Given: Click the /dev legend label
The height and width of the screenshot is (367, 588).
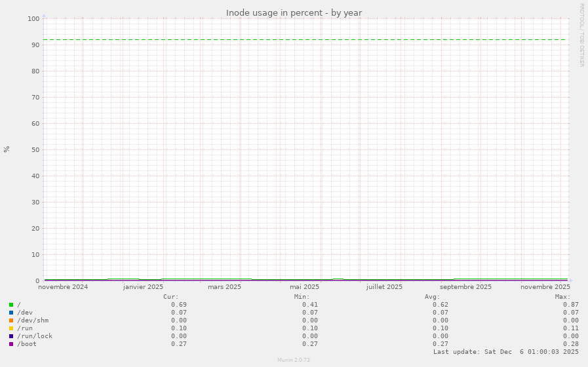Looking at the screenshot, I should [25, 313].
